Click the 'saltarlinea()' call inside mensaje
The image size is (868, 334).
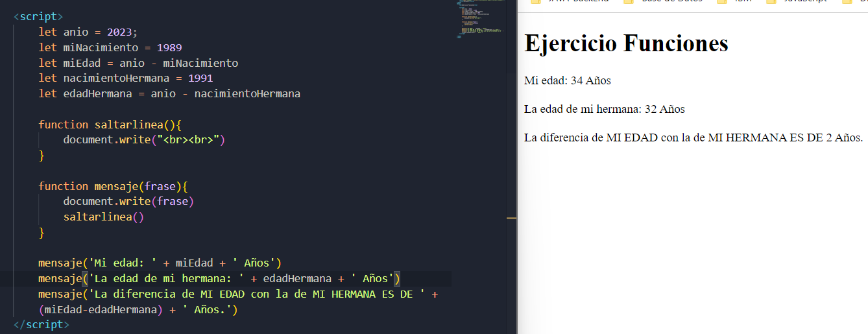point(104,217)
